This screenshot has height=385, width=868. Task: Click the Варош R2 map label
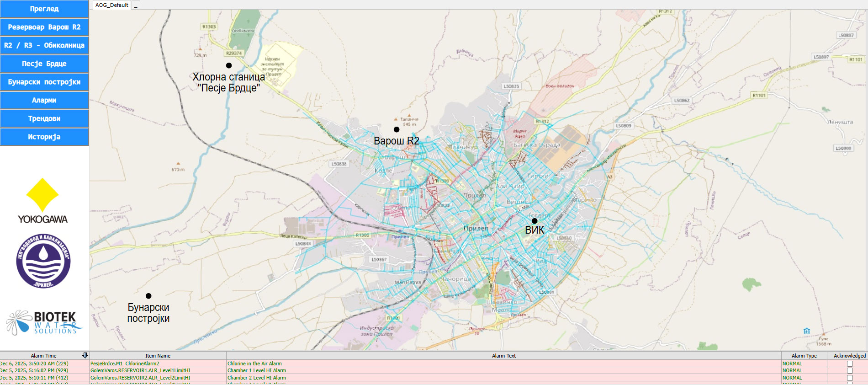pos(397,141)
